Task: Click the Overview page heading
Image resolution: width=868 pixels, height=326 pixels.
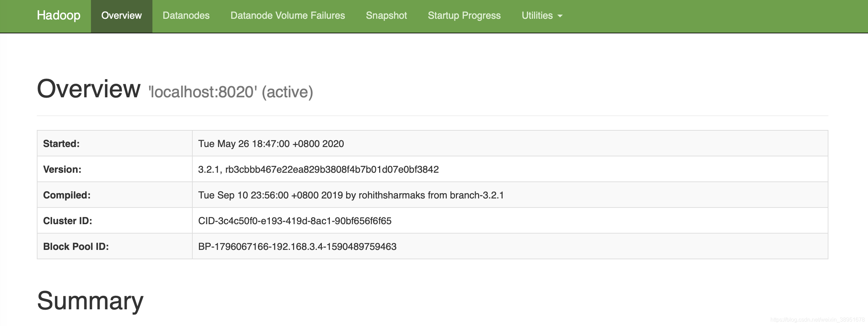Action: point(89,89)
